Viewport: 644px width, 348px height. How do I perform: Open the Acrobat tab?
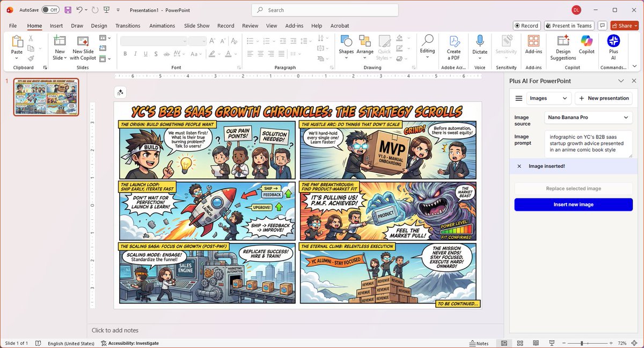point(340,26)
